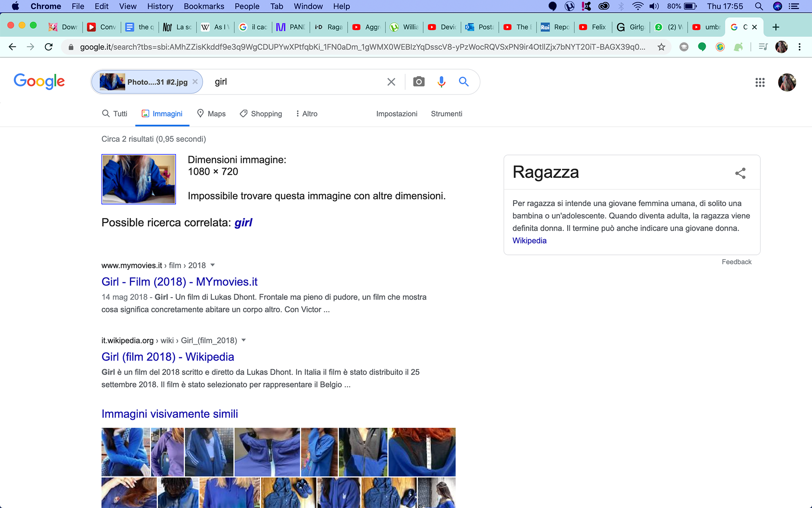Click the uploaded blue hoodie thumbnail
The width and height of the screenshot is (812, 508).
(x=139, y=179)
